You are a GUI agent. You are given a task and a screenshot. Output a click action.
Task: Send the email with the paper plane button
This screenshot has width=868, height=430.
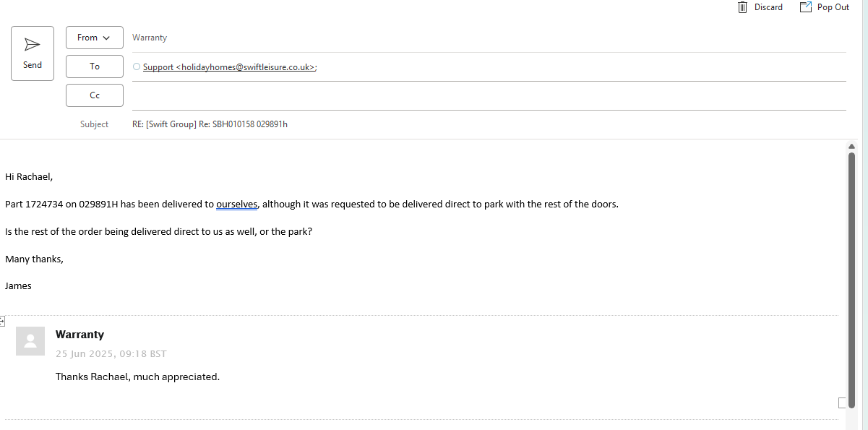[x=33, y=53]
